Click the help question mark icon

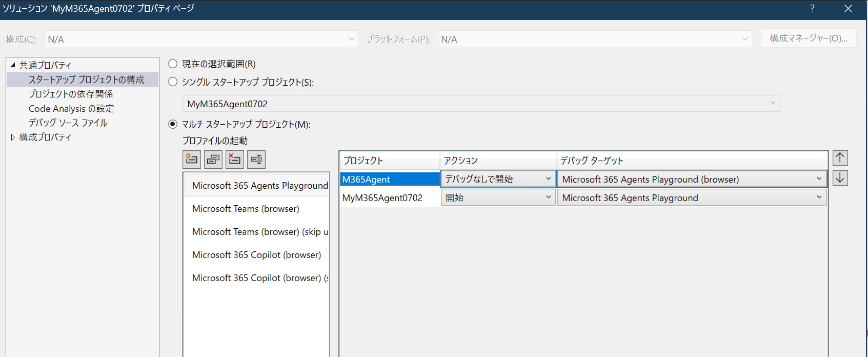tap(812, 9)
